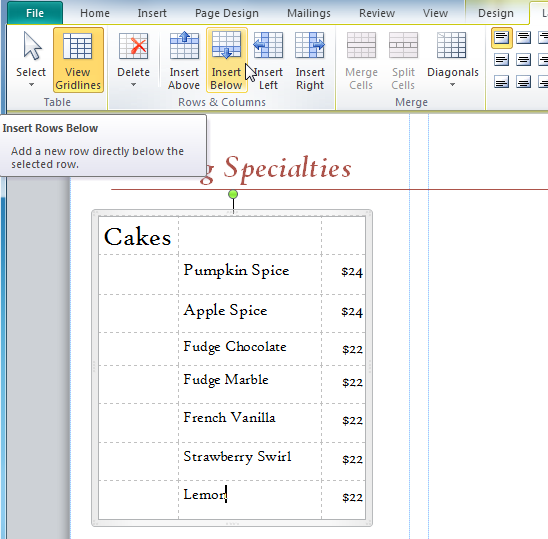Click the green rotation handle above table
This screenshot has width=548, height=539.
[x=233, y=194]
